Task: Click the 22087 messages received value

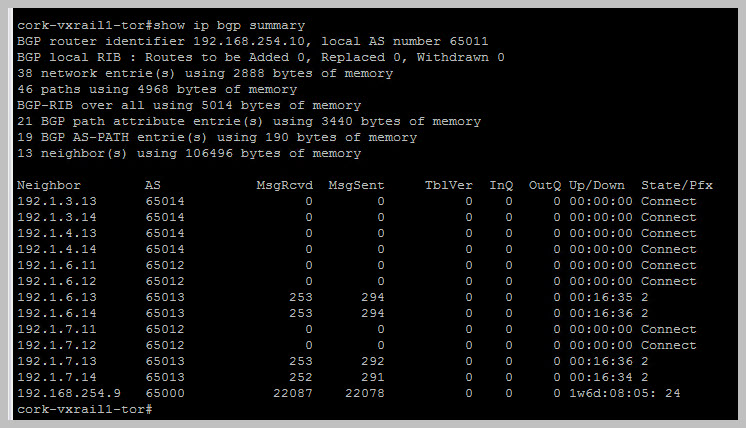Action: tap(293, 393)
